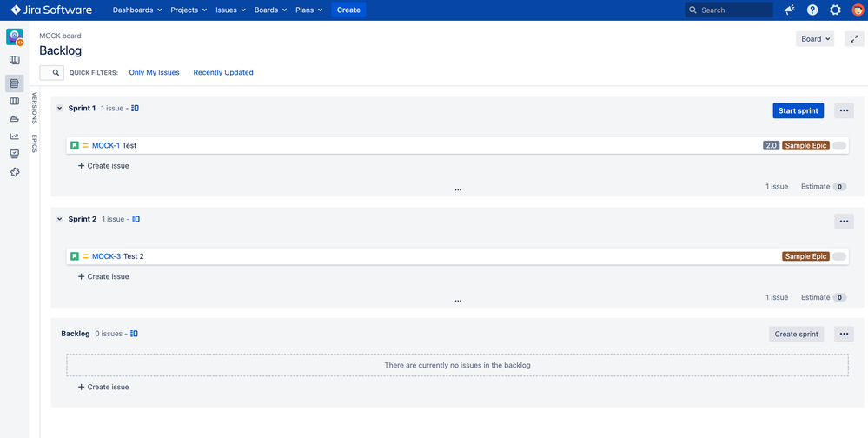Screen dimensions: 868x438
Task: Select the Sprint 1 heading text
Action: (x=82, y=109)
